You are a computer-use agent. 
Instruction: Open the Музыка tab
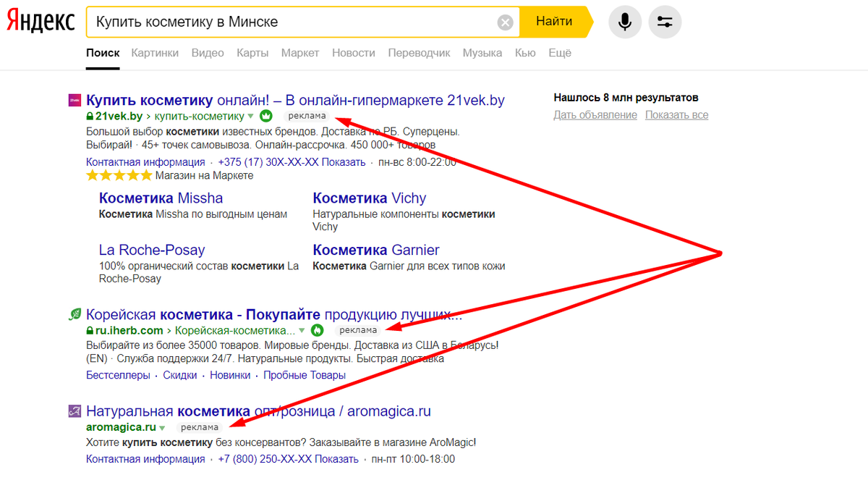pos(482,53)
